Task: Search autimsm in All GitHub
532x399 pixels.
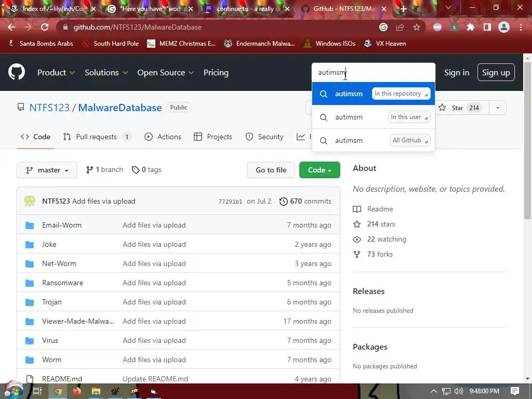Action: tap(373, 140)
